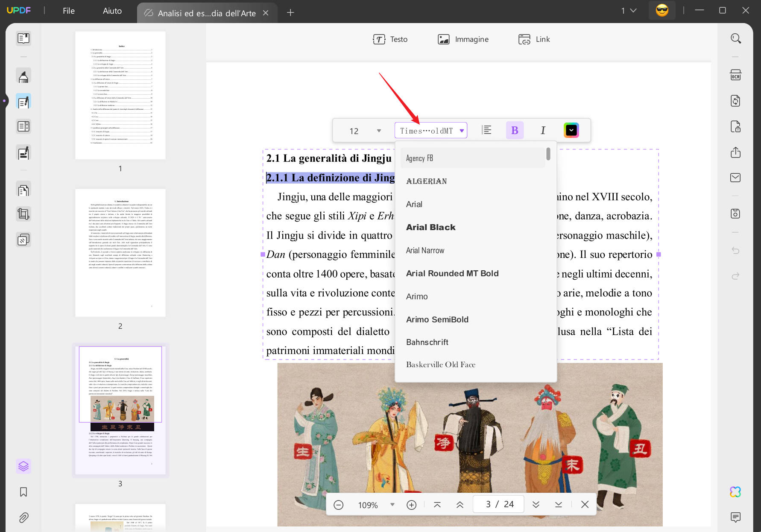Open the Crop Pages tool
761x532 pixels.
click(x=23, y=214)
